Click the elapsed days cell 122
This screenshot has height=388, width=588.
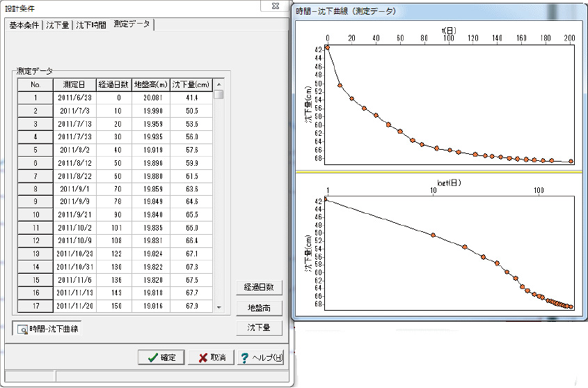[x=114, y=254]
